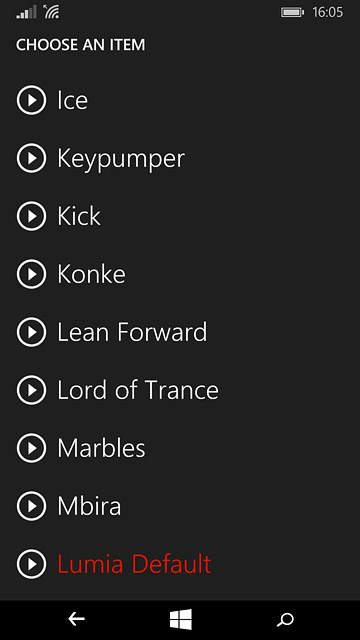Tap the play icon beside Kick
Viewport: 360px width, 640px height.
coord(31,216)
